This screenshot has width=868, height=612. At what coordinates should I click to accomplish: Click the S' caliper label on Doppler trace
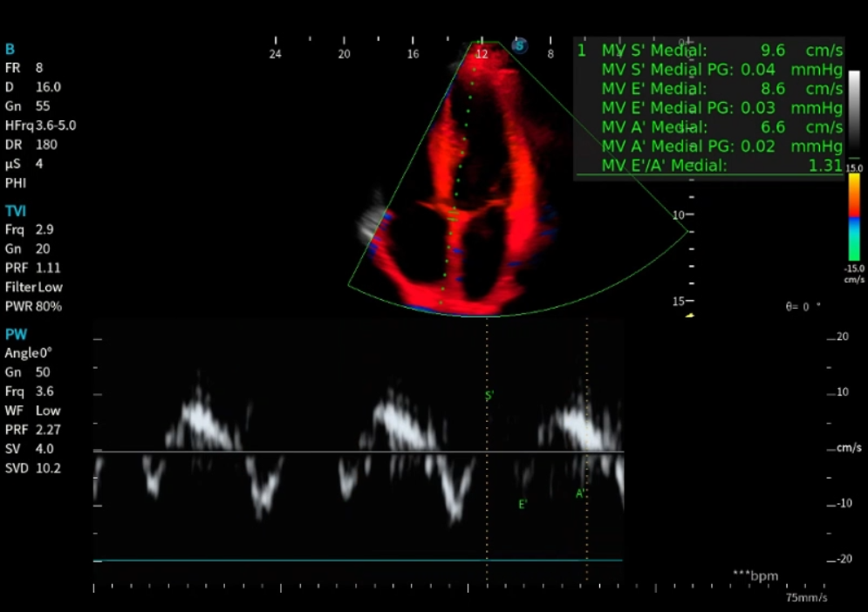click(489, 396)
